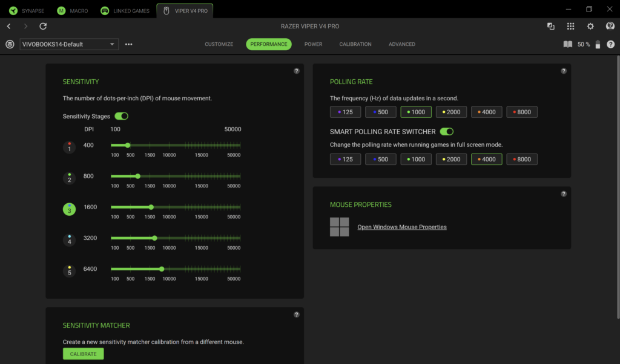Click the stage 3 DPI slider handle

click(151, 207)
